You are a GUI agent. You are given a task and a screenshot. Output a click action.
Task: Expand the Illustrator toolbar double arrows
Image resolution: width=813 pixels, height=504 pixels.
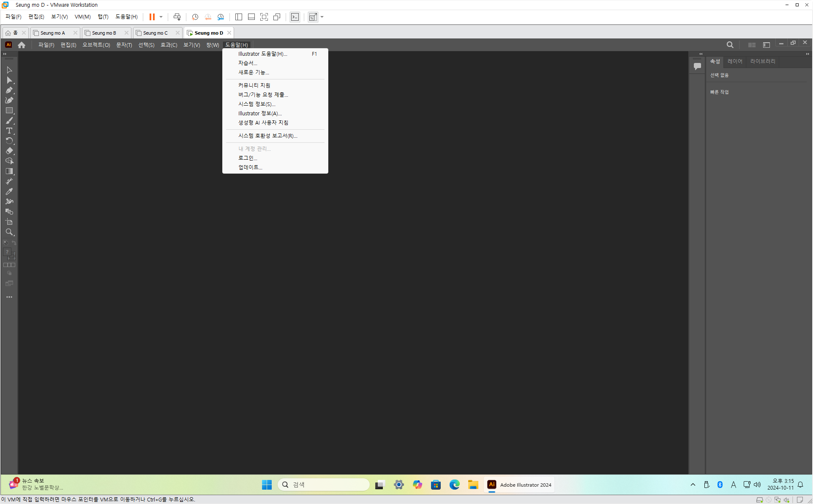[x=5, y=54]
